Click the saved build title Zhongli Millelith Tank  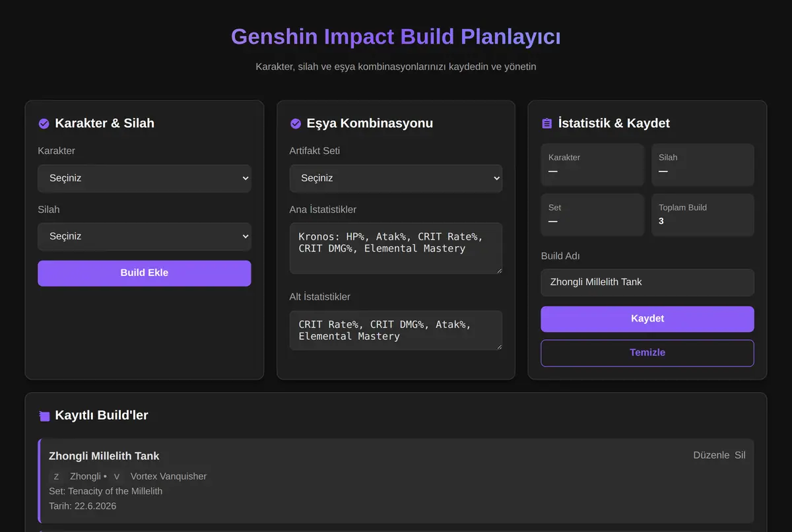click(x=104, y=456)
